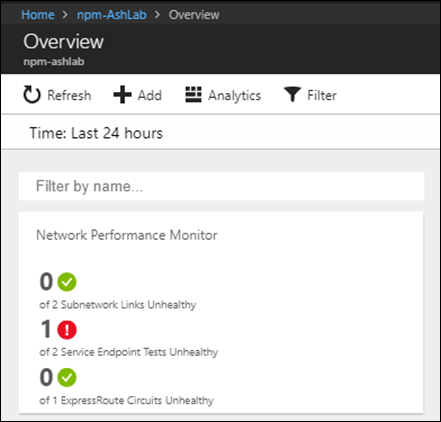This screenshot has height=422, width=441.
Task: Click the Overview page heading
Action: coord(63,42)
